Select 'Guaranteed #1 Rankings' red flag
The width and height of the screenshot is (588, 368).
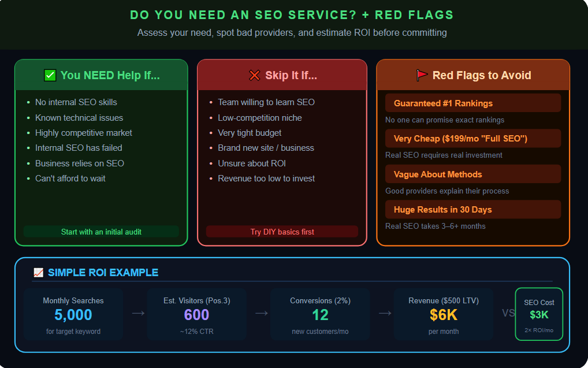[x=473, y=103]
